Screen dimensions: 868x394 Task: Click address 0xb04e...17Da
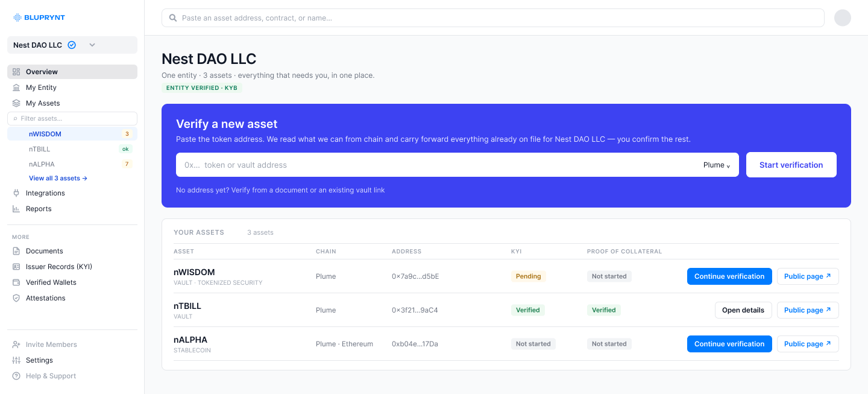coord(415,344)
